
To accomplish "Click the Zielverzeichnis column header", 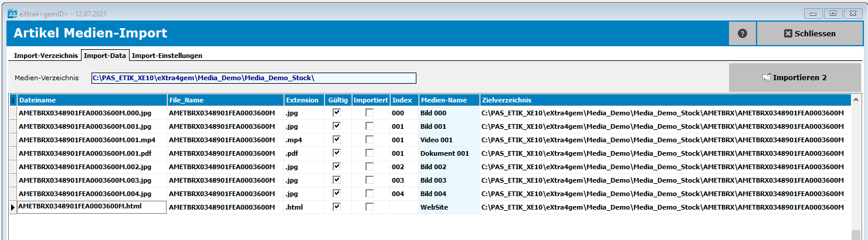I will [x=665, y=100].
